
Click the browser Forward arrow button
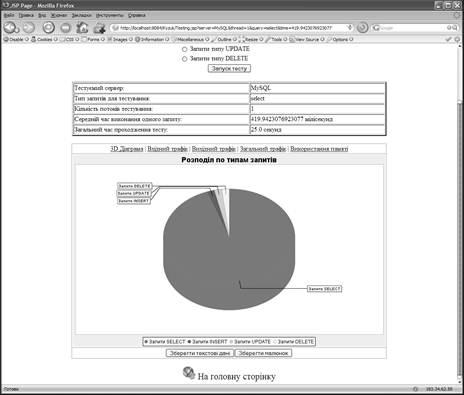coord(29,28)
